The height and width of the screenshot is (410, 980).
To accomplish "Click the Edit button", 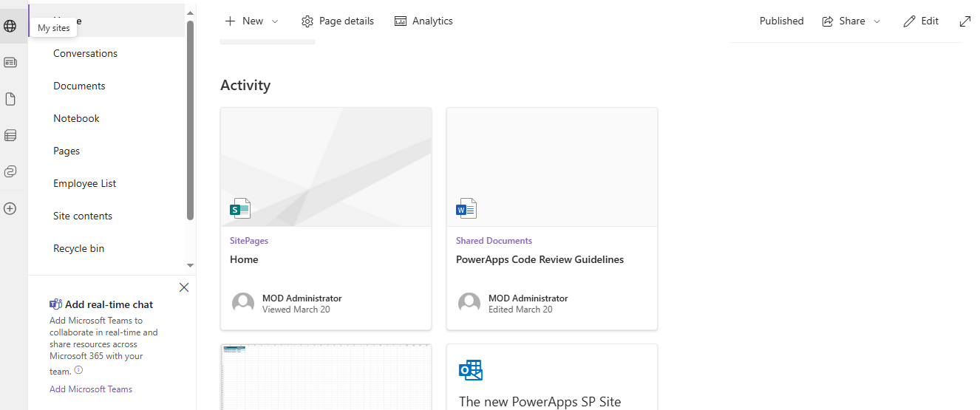I will coord(921,21).
